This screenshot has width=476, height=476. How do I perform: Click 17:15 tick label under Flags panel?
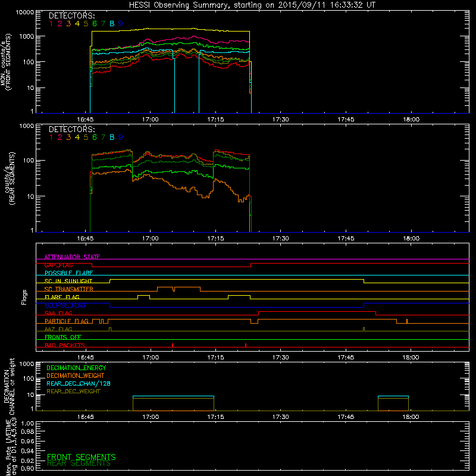[215, 358]
